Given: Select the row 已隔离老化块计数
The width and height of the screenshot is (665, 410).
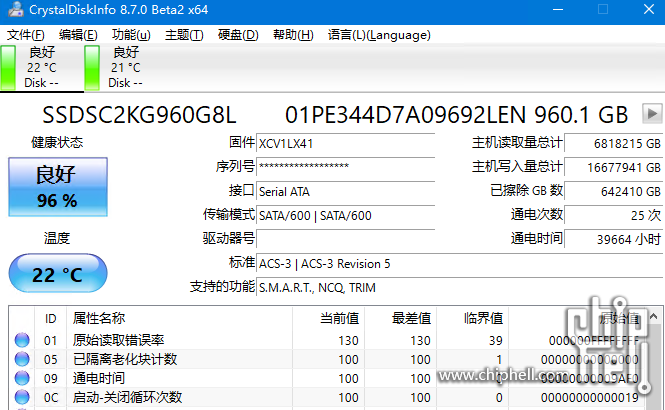Looking at the screenshot, I should pos(328,359).
